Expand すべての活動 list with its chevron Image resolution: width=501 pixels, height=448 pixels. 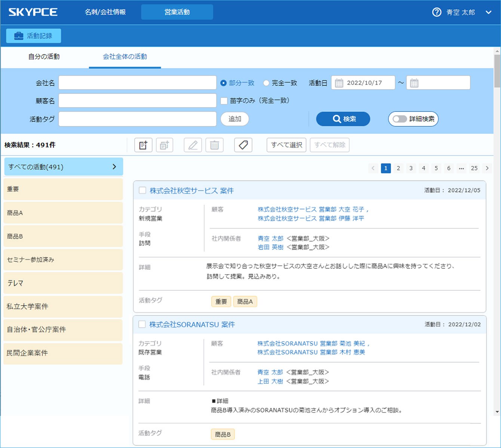(x=114, y=167)
